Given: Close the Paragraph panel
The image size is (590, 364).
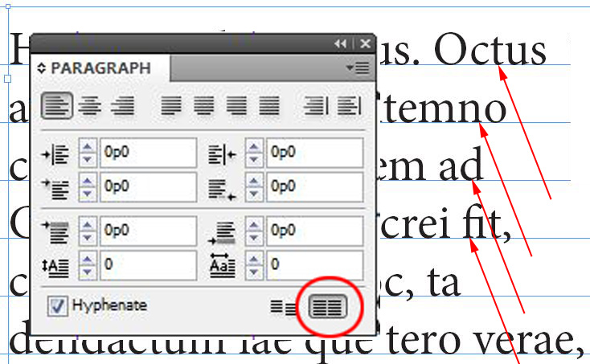Looking at the screenshot, I should coord(365,43).
